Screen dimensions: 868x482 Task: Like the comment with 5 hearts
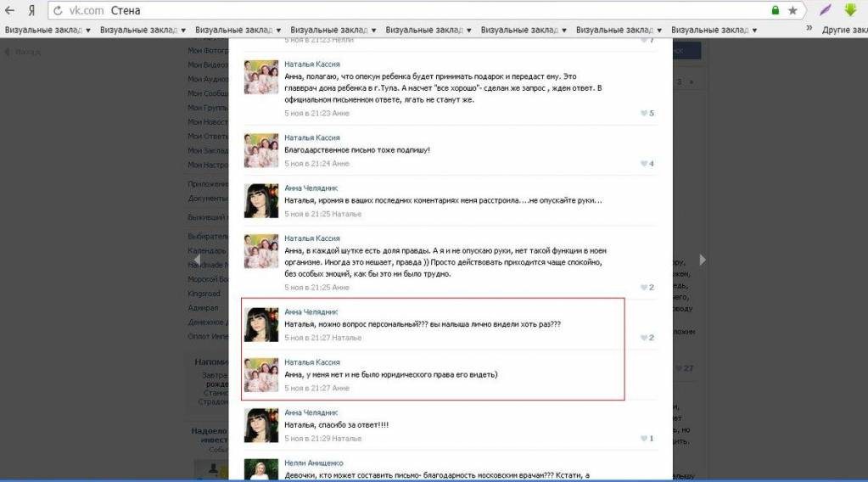tap(646, 113)
